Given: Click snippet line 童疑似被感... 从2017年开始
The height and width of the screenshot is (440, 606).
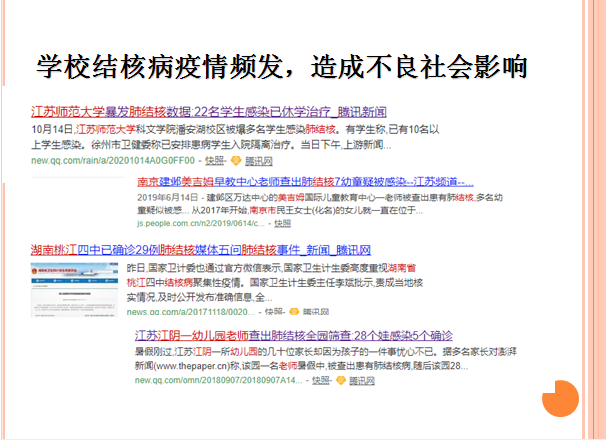Looking at the screenshot, I should 280,210.
